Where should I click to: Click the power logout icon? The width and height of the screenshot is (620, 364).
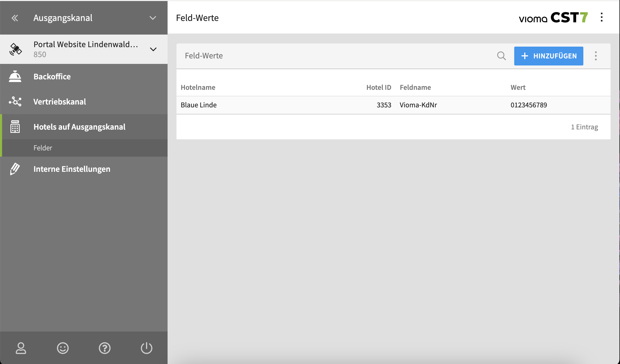pos(147,348)
